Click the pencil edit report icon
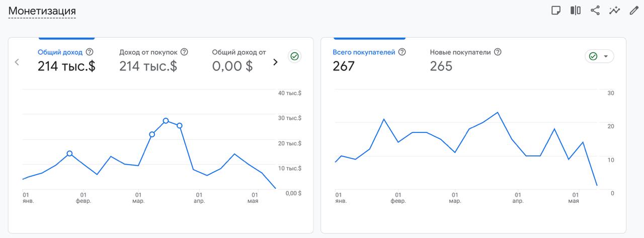The image size is (644, 238). click(x=634, y=11)
